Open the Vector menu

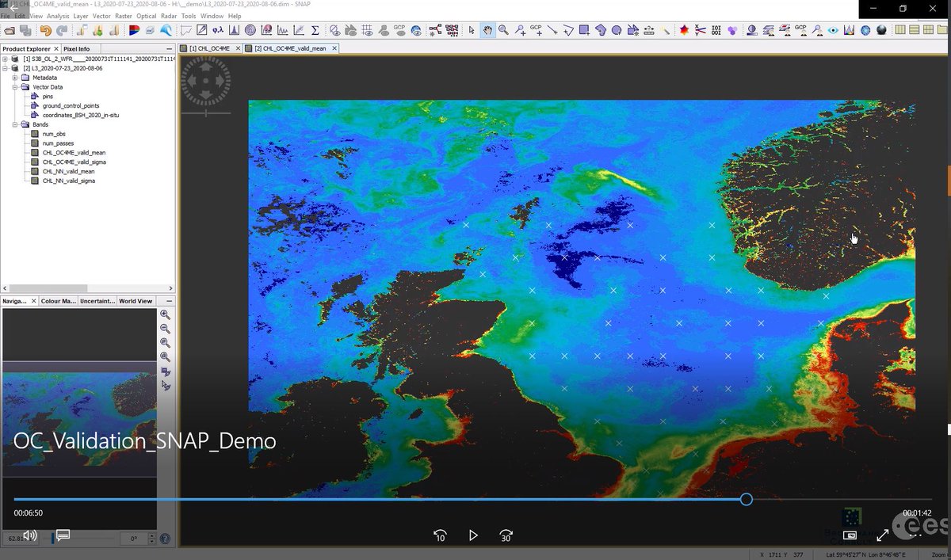101,16
